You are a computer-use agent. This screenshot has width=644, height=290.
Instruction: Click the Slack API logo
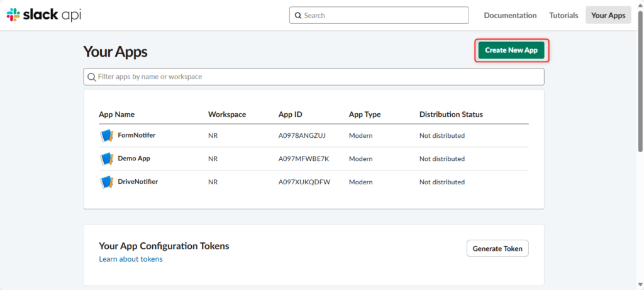pos(44,15)
